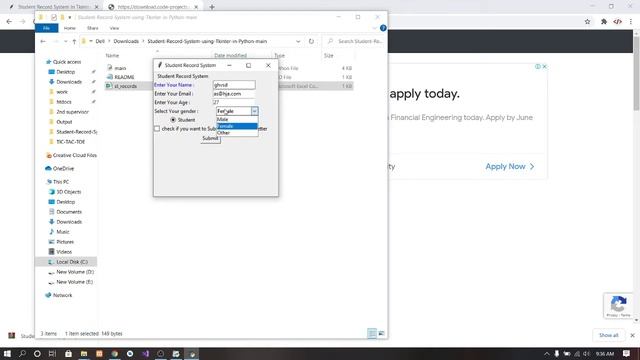
Task: Open Task View on the taskbar
Action: 52,353
